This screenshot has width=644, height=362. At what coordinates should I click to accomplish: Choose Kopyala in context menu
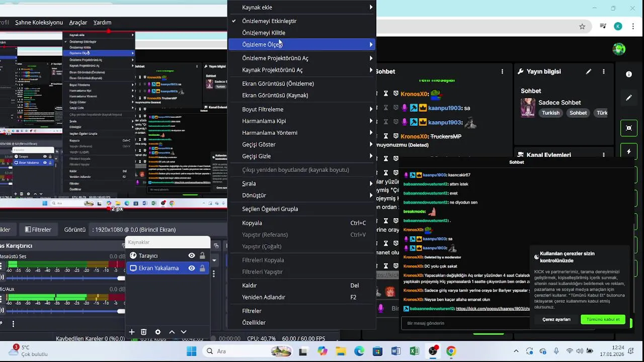point(302,223)
